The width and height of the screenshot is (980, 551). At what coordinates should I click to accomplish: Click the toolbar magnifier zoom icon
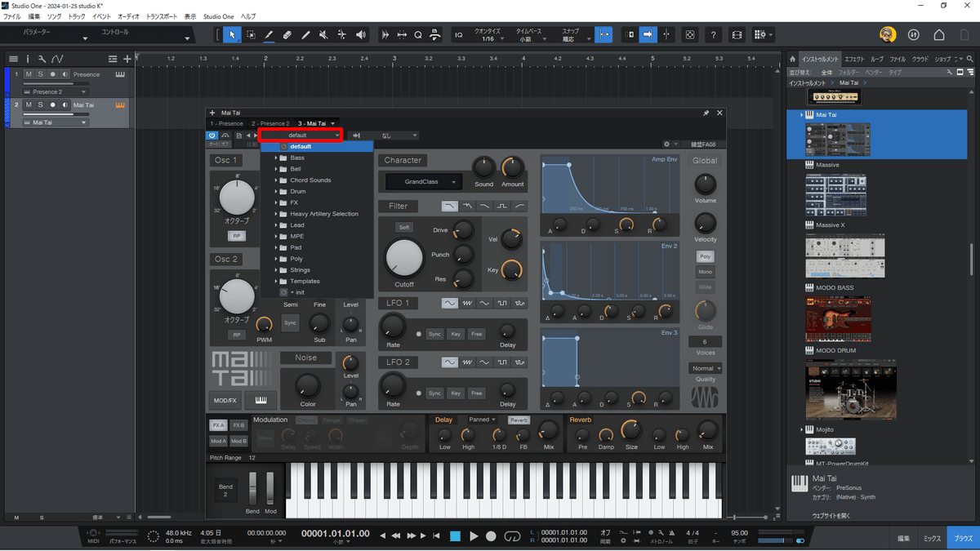[417, 35]
